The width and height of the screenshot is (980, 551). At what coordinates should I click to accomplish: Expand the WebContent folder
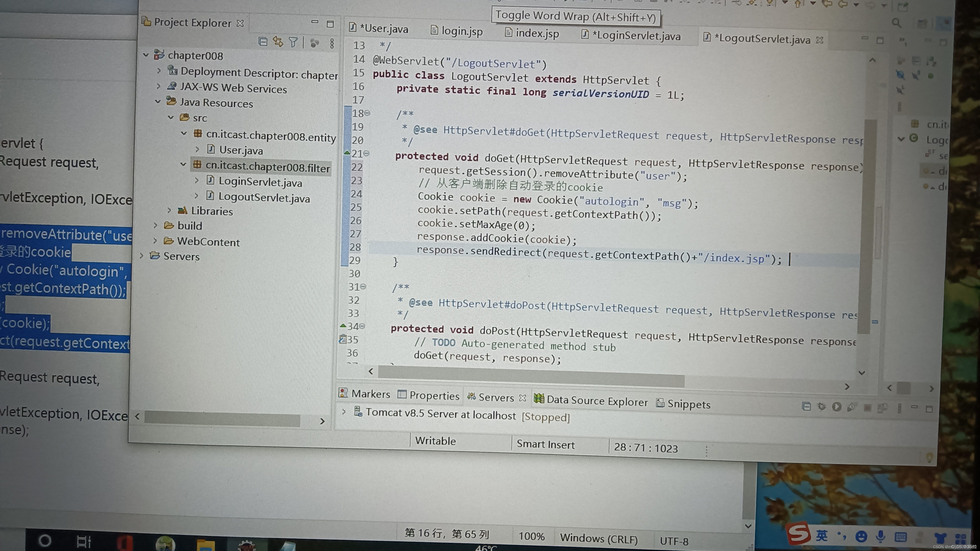pyautogui.click(x=155, y=241)
